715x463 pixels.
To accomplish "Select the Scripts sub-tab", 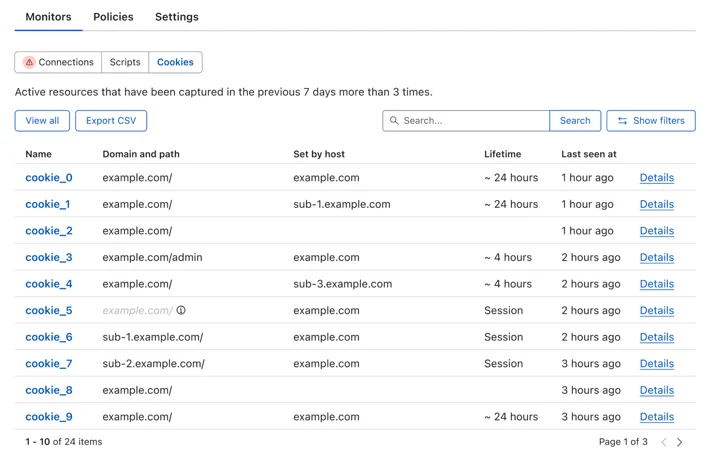I will tap(125, 62).
